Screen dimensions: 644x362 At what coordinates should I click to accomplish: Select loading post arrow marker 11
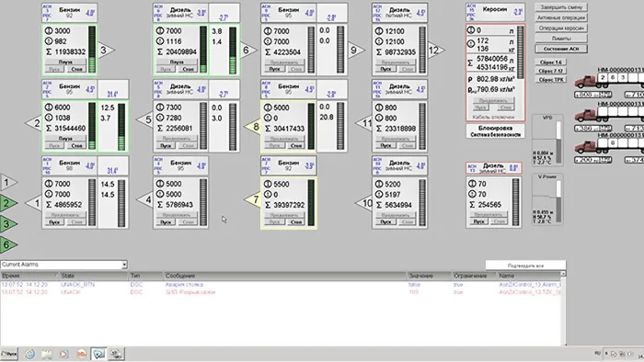click(x=364, y=123)
